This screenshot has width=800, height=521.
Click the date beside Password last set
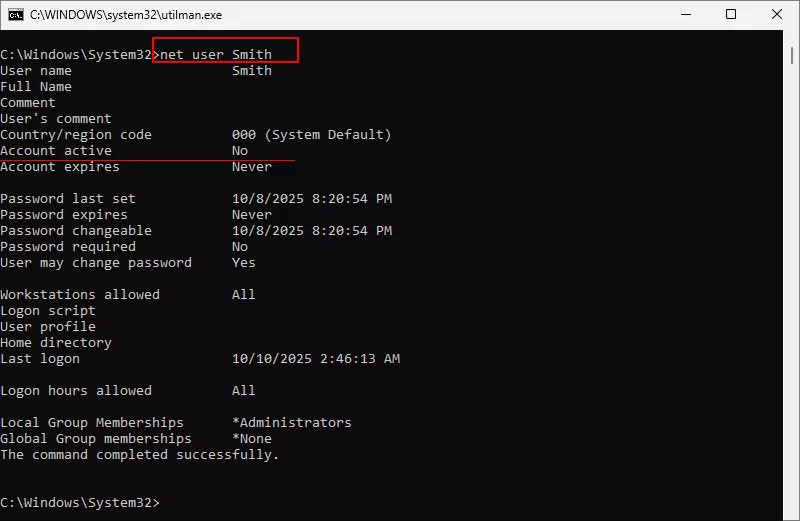[312, 199]
